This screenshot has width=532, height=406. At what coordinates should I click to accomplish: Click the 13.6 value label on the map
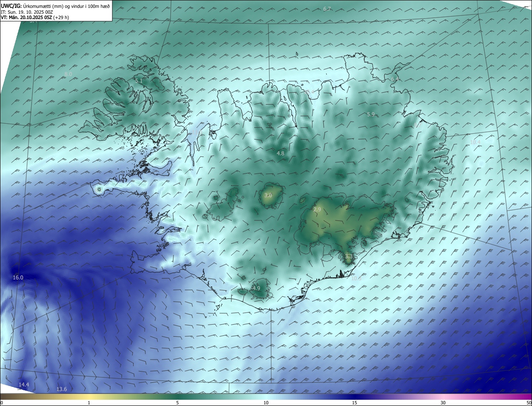[x=62, y=389]
